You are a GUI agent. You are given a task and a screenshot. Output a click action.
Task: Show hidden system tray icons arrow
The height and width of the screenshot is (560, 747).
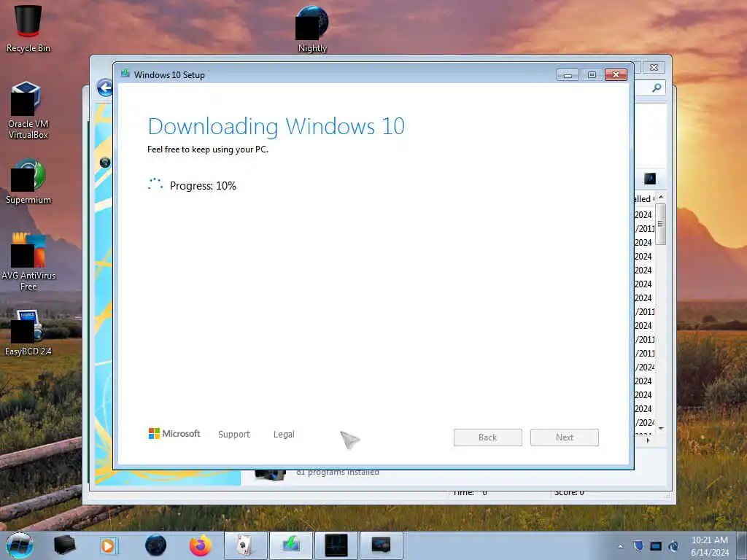pyautogui.click(x=620, y=546)
